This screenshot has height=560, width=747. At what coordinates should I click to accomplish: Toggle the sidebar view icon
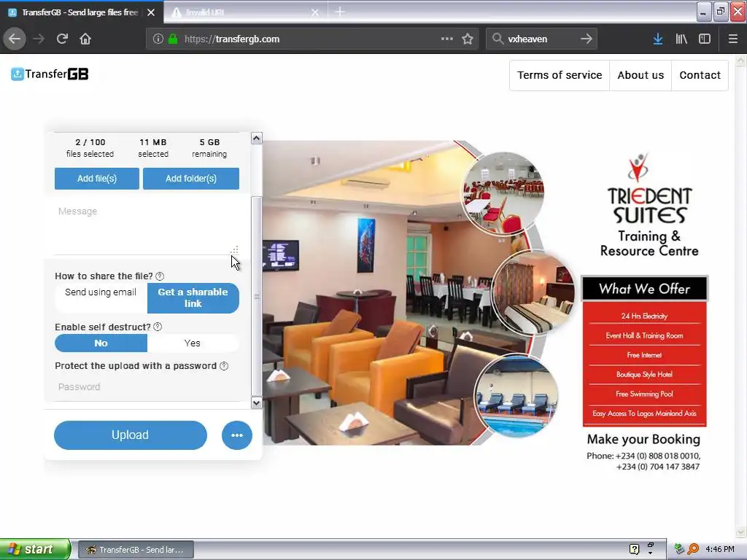click(x=705, y=39)
